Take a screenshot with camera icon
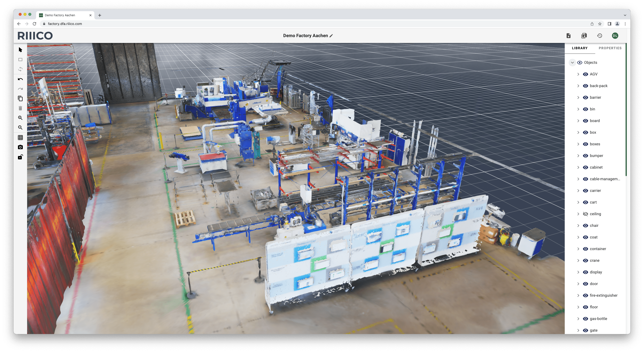This screenshot has width=644, height=352. (x=21, y=147)
